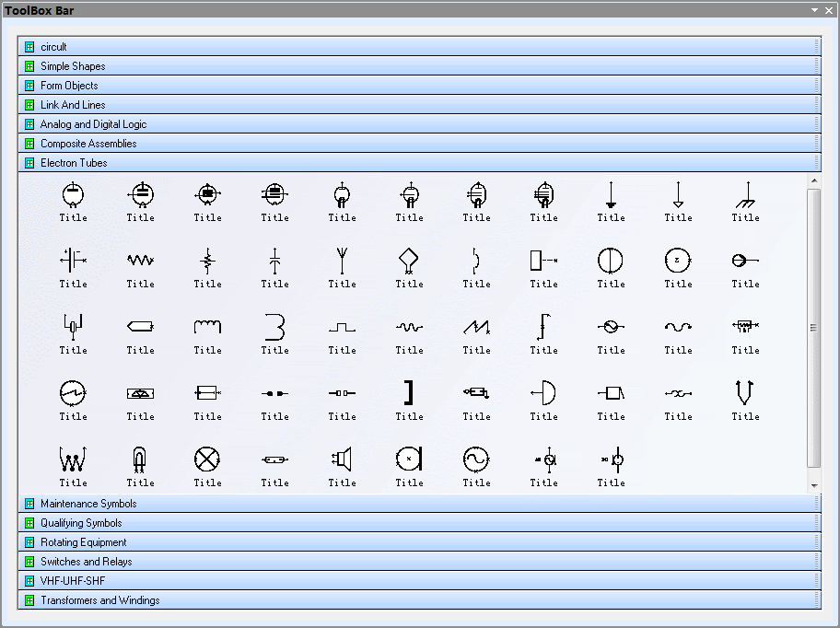Pick the circle with sawtooth inside
This screenshot has height=628, width=840.
(73, 393)
